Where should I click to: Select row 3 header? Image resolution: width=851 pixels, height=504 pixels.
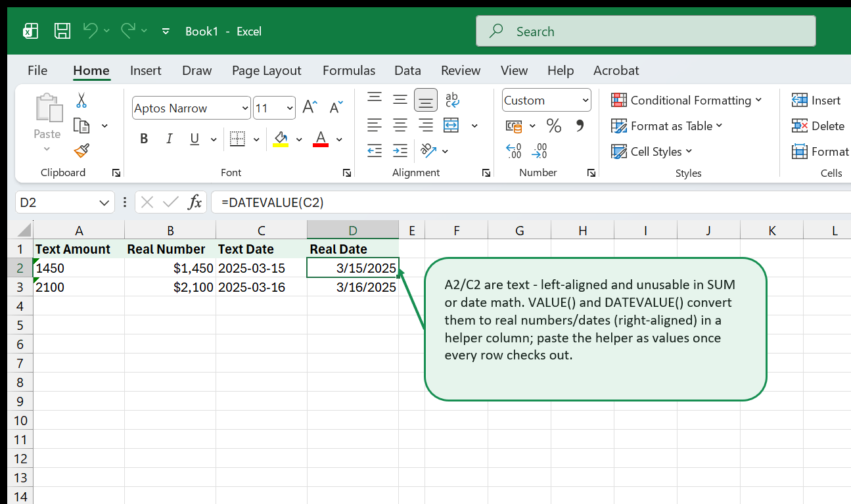pos(20,287)
